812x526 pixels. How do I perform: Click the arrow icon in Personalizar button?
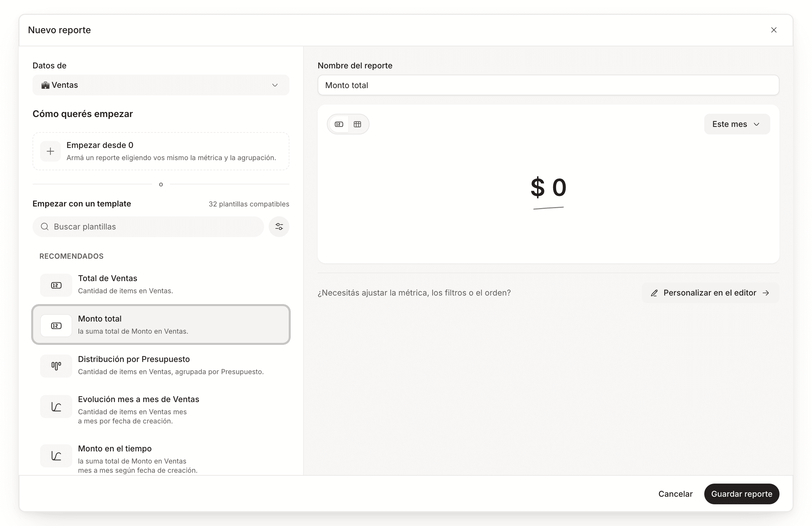(766, 293)
